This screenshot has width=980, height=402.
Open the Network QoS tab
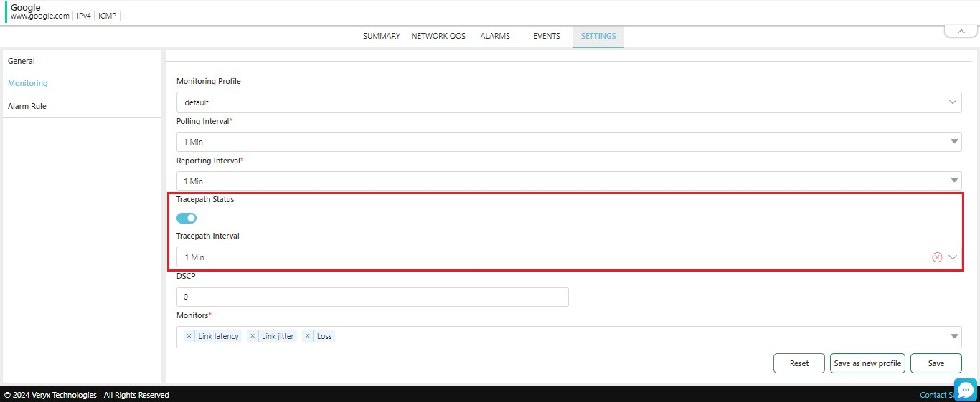438,37
